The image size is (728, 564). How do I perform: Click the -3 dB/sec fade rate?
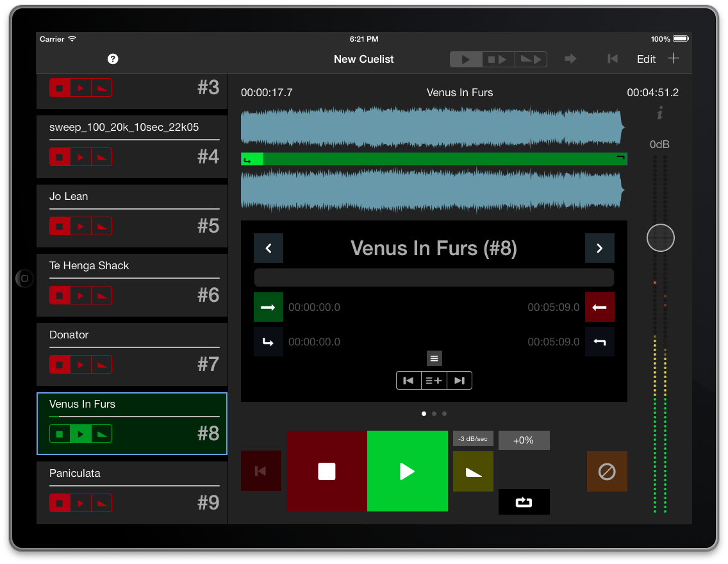[x=473, y=438]
